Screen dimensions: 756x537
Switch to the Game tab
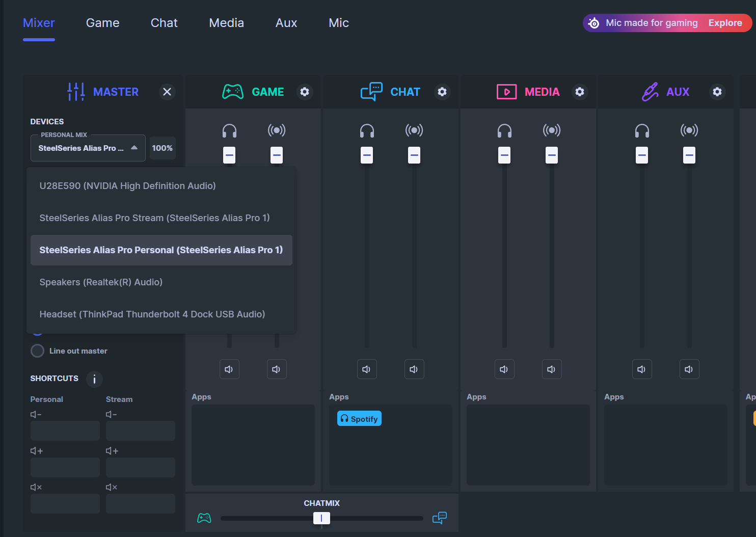click(x=103, y=23)
